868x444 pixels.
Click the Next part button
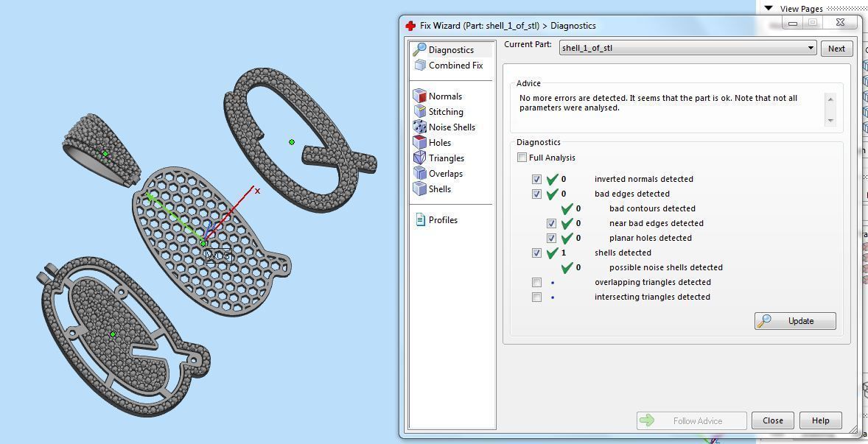tap(836, 49)
